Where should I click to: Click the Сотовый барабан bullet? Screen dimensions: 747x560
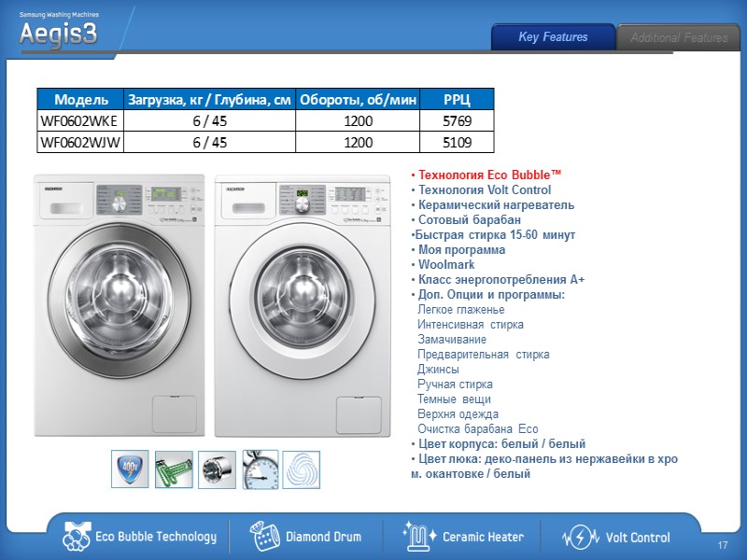tap(466, 219)
